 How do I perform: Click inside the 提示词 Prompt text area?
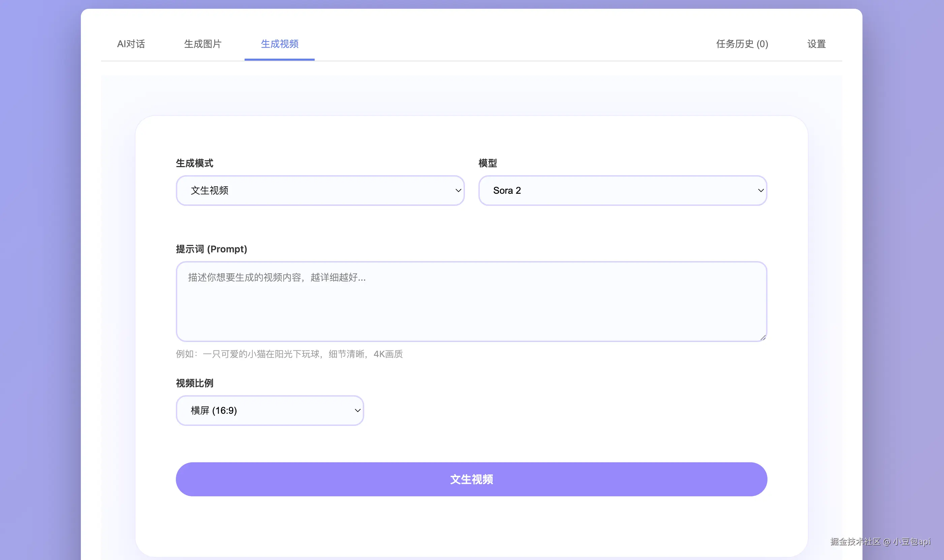coord(471,302)
